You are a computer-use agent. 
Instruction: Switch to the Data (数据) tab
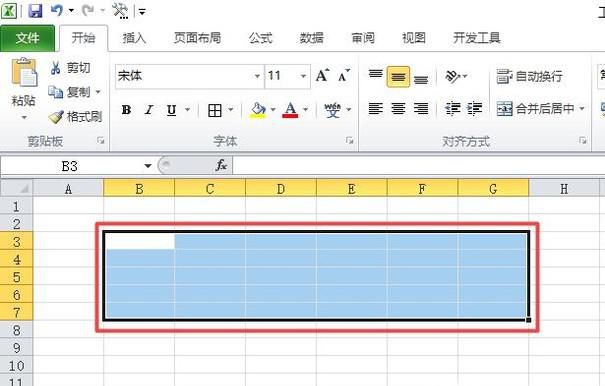click(x=311, y=38)
